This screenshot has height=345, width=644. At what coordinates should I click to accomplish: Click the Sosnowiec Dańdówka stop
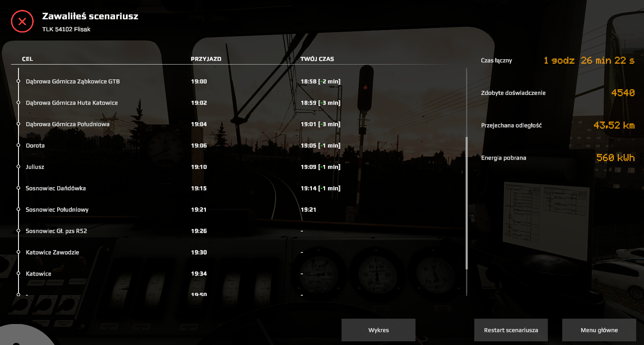point(55,188)
